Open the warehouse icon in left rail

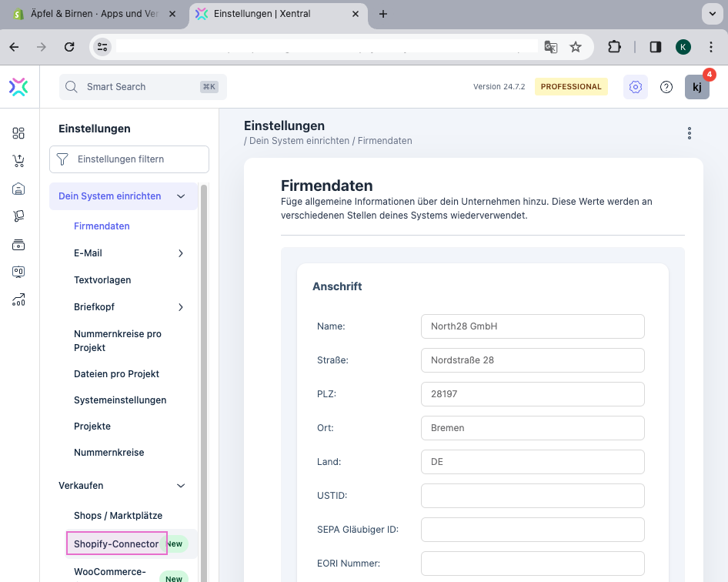(x=18, y=189)
